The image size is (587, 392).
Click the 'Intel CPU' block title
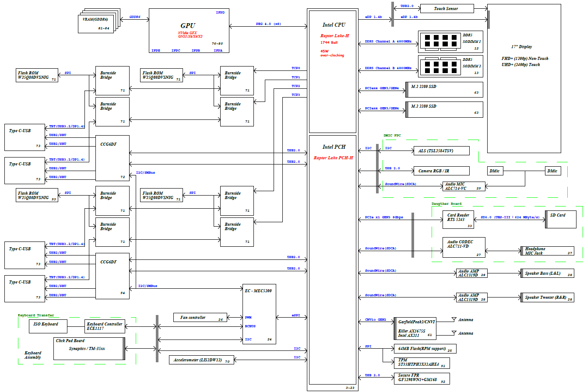click(334, 25)
